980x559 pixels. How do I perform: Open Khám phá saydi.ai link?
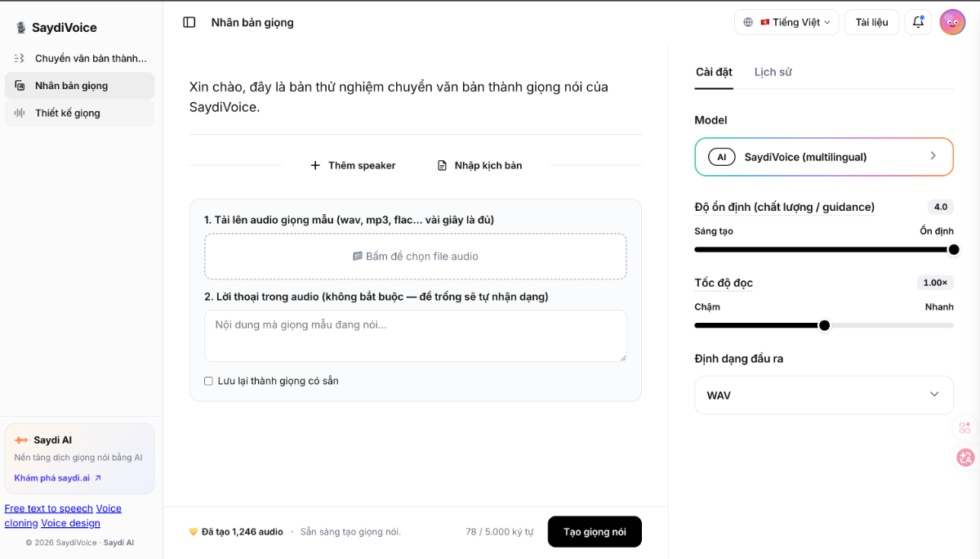click(x=58, y=478)
